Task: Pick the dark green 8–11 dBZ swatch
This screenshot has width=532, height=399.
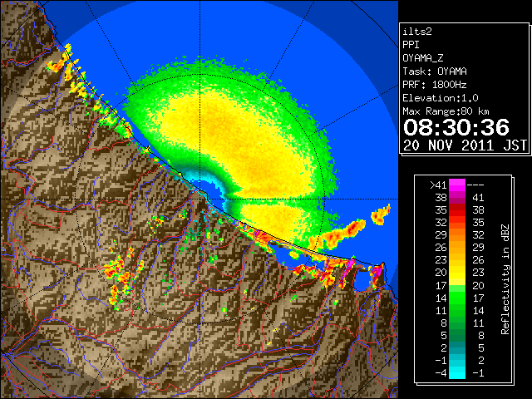Action: pyautogui.click(x=457, y=323)
